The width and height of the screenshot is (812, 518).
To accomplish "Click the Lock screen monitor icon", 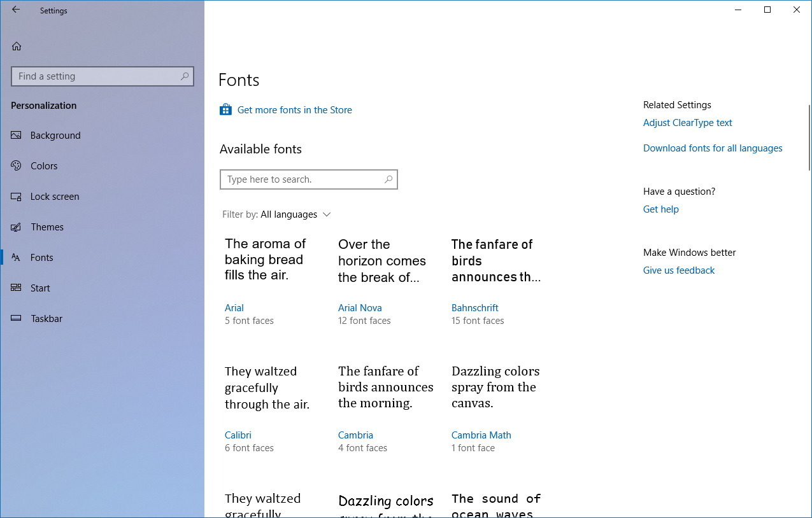I will click(17, 196).
